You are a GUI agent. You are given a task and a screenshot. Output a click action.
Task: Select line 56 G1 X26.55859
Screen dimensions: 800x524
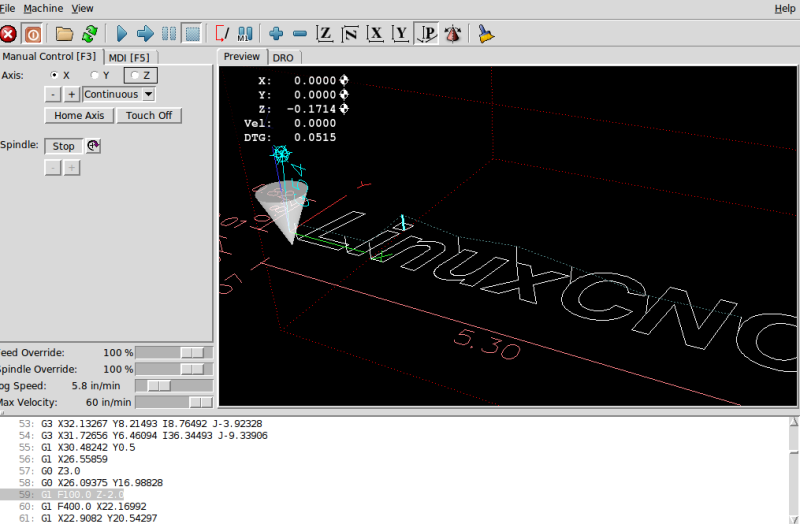[x=74, y=459]
